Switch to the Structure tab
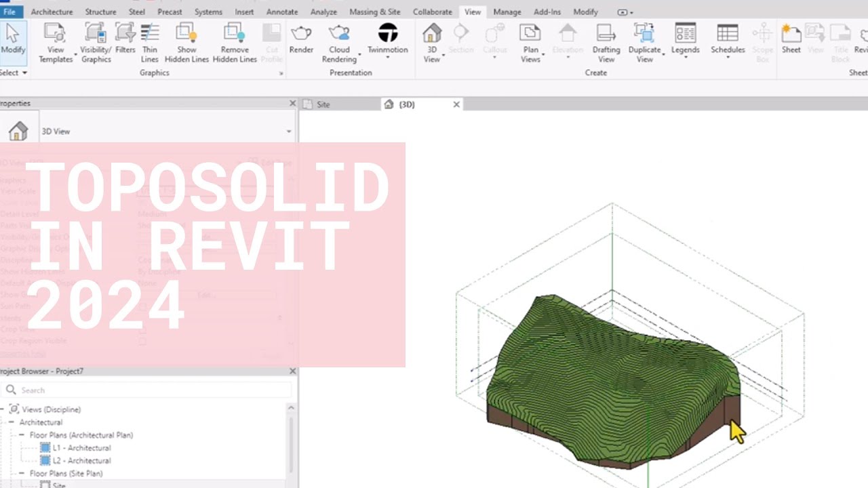This screenshot has height=488, width=868. 100,12
